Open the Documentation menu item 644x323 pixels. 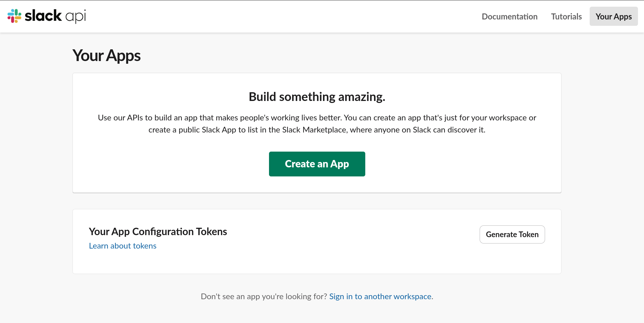tap(509, 16)
